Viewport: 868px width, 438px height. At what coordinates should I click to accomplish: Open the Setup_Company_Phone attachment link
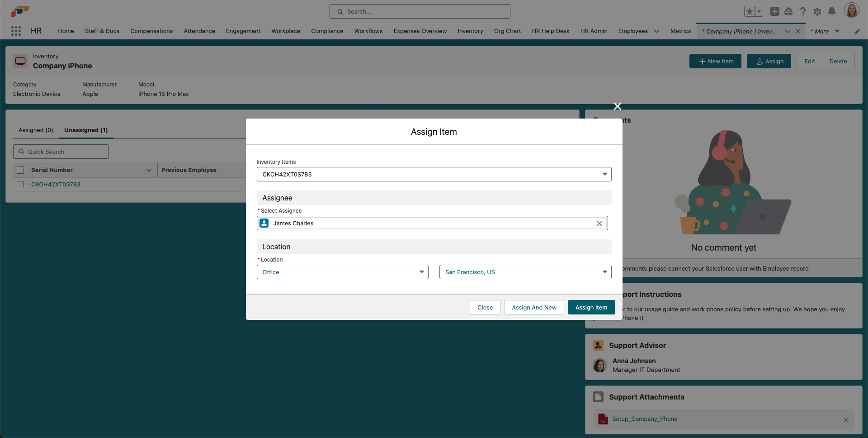(645, 419)
